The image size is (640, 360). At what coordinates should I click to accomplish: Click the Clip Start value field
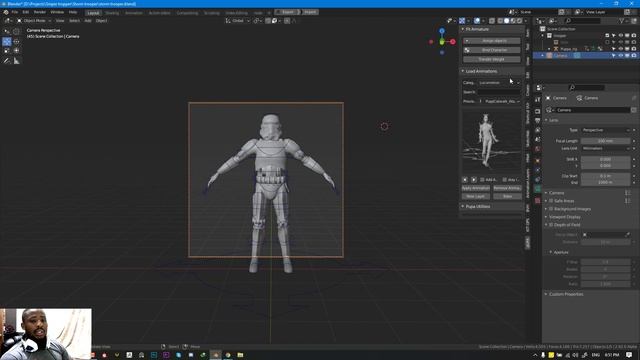click(606, 176)
